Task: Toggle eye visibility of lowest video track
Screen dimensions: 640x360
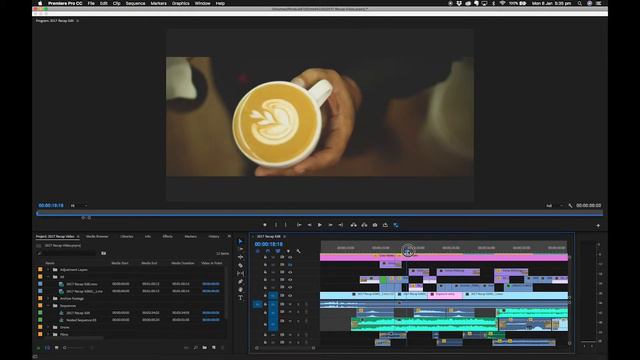Action: [x=290, y=295]
